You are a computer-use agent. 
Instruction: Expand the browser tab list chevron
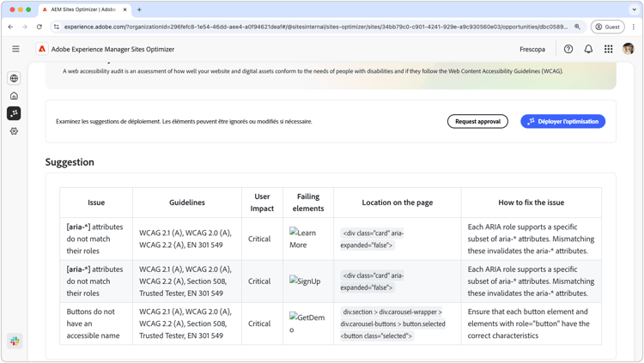pos(635,9)
